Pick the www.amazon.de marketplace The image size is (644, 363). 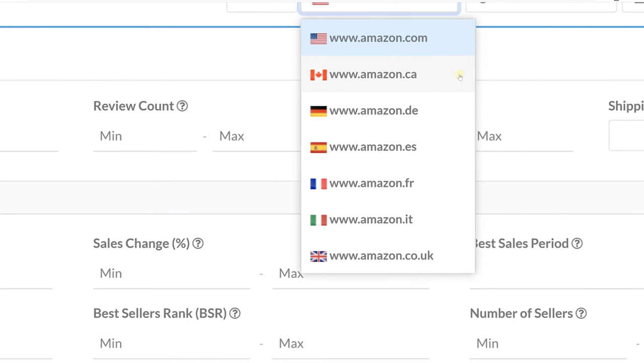[x=374, y=111]
